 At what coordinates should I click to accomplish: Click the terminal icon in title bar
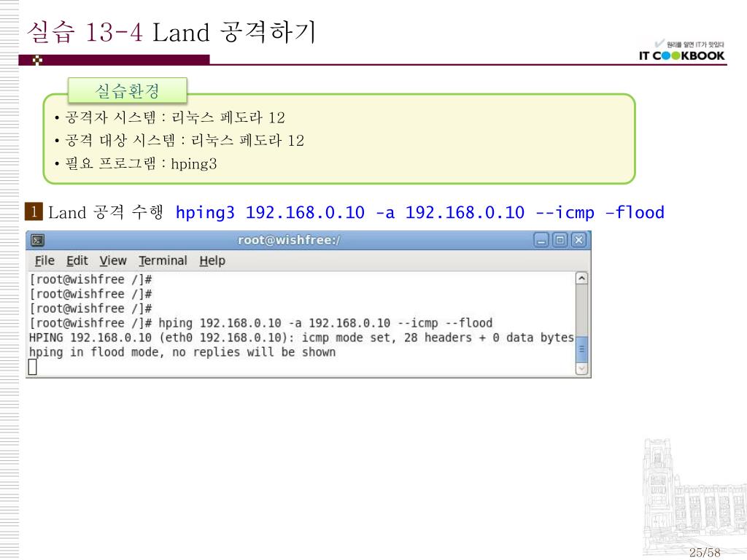tap(38, 240)
